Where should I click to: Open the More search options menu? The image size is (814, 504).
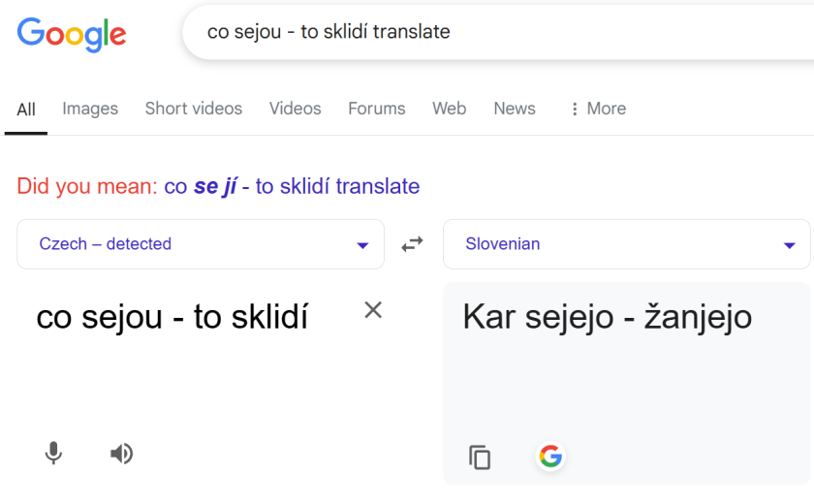(597, 109)
